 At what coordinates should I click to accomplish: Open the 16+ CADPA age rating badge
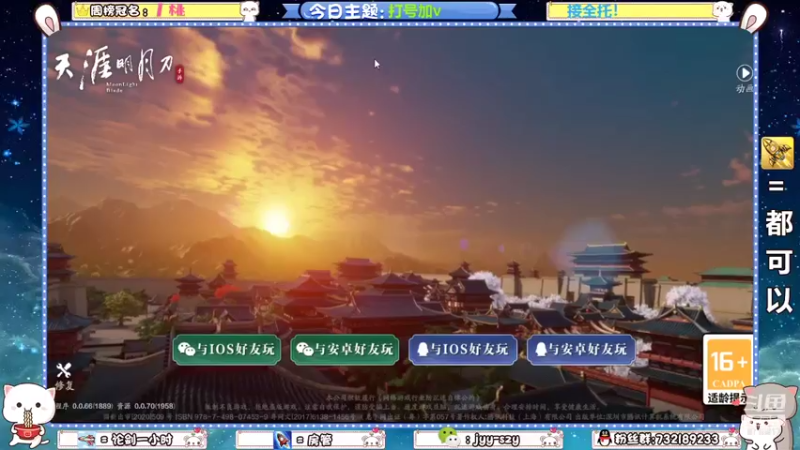coord(728,369)
